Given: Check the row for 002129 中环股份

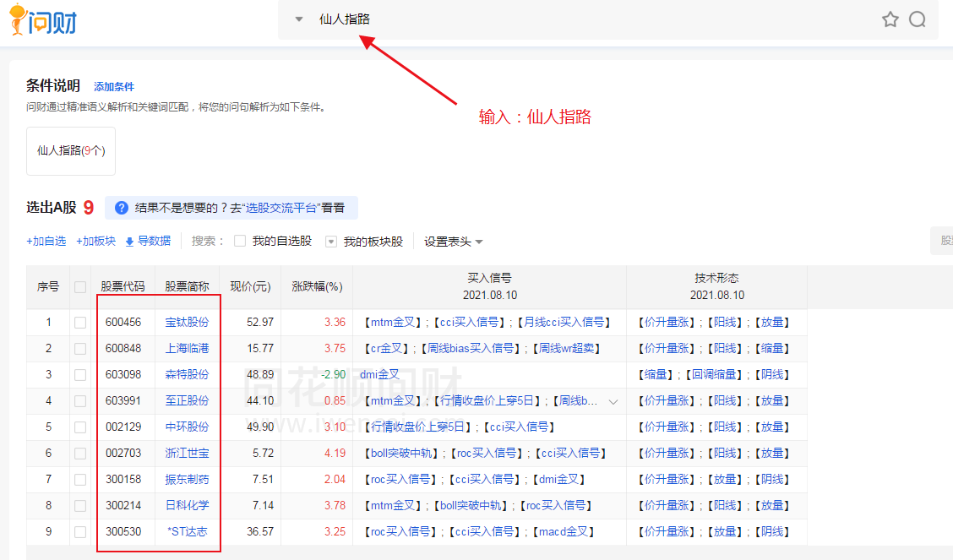Looking at the screenshot, I should click(79, 427).
